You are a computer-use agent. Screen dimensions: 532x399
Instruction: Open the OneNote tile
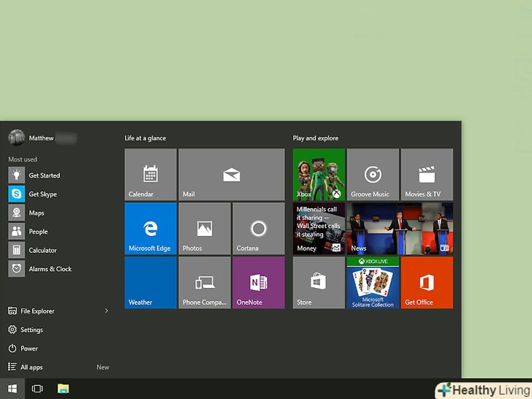pos(258,282)
